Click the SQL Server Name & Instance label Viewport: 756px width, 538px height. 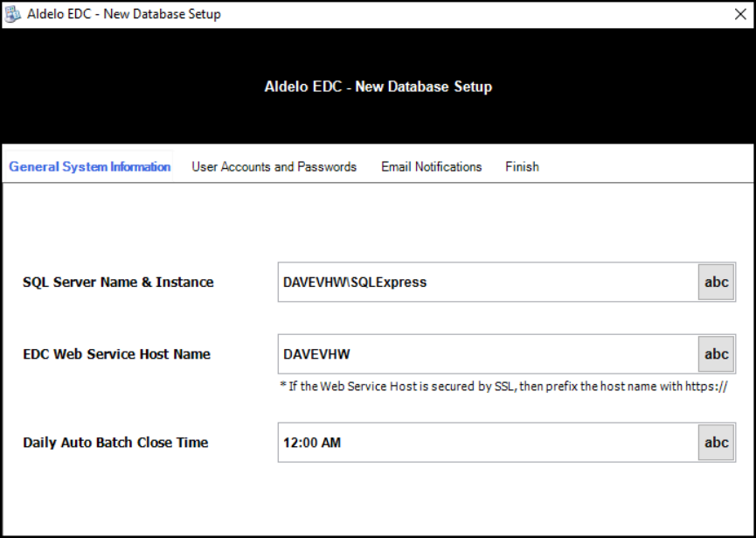click(x=118, y=283)
